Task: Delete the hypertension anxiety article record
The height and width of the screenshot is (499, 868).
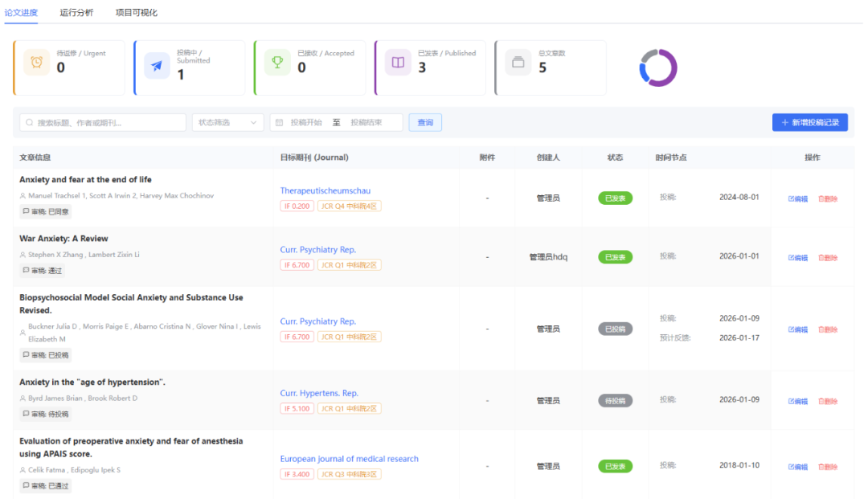Action: click(828, 401)
